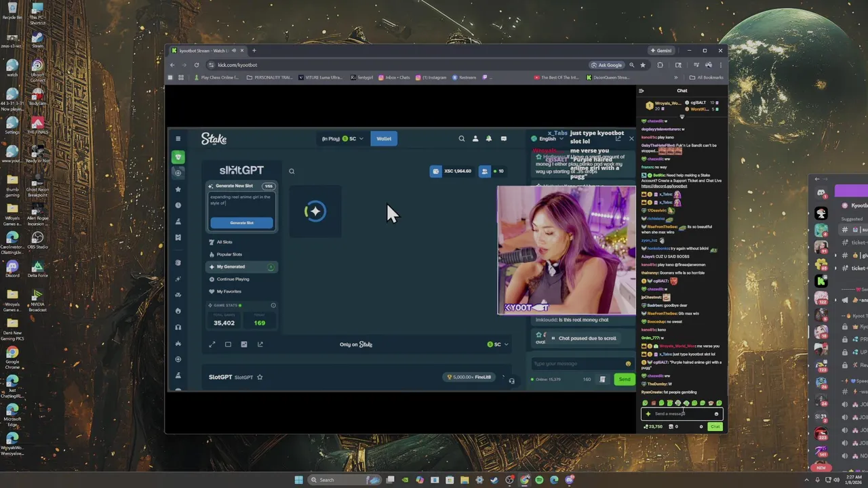Click the 'Chat paused due to scroll' notice
Image resolution: width=868 pixels, height=488 pixels.
point(583,338)
